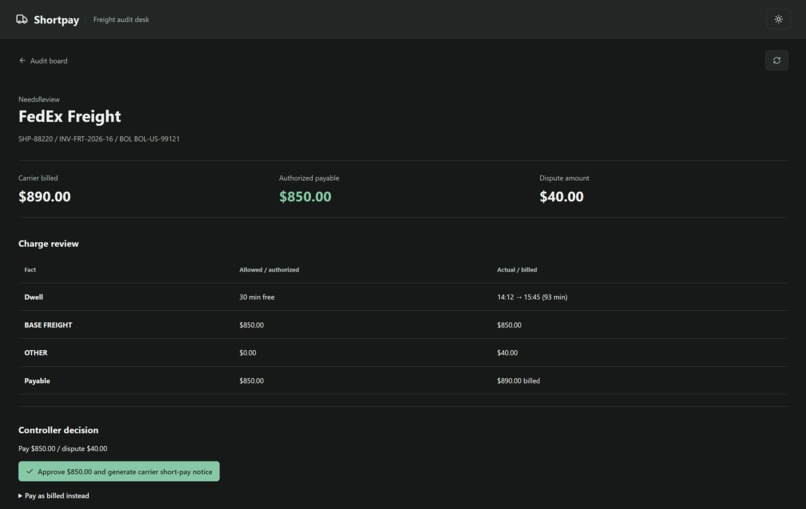Viewport: 806px width, 509px height.
Task: Select the Controller decision heading
Action: tap(58, 430)
